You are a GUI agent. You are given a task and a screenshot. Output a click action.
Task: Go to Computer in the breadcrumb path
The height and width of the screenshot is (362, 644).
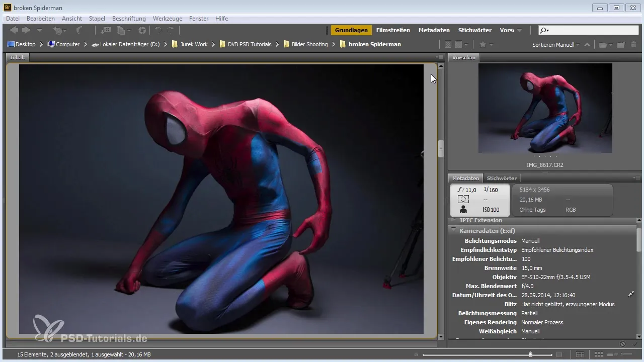[64, 44]
